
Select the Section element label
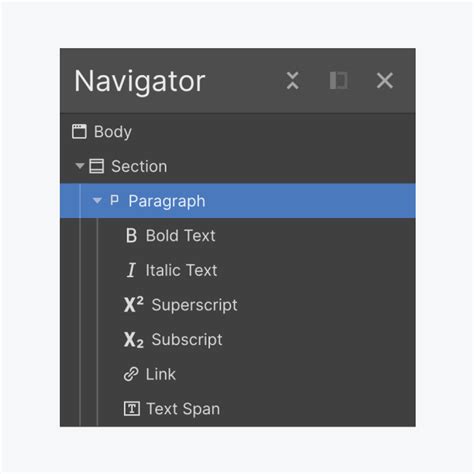click(139, 166)
